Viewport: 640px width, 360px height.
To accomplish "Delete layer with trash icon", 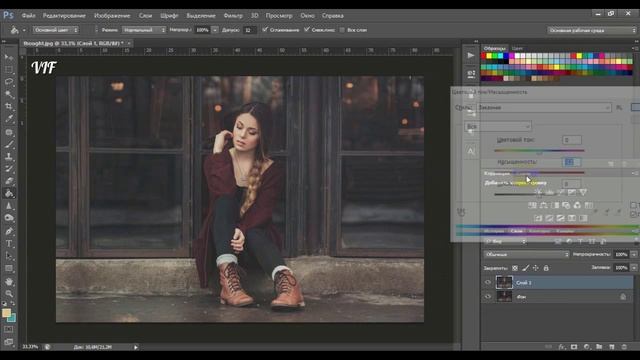I will [x=624, y=347].
